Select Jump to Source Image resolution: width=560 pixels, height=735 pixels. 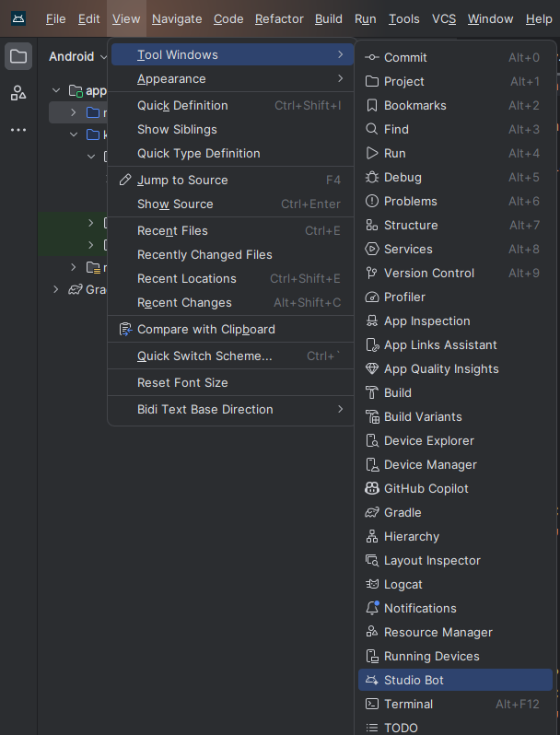(232, 180)
